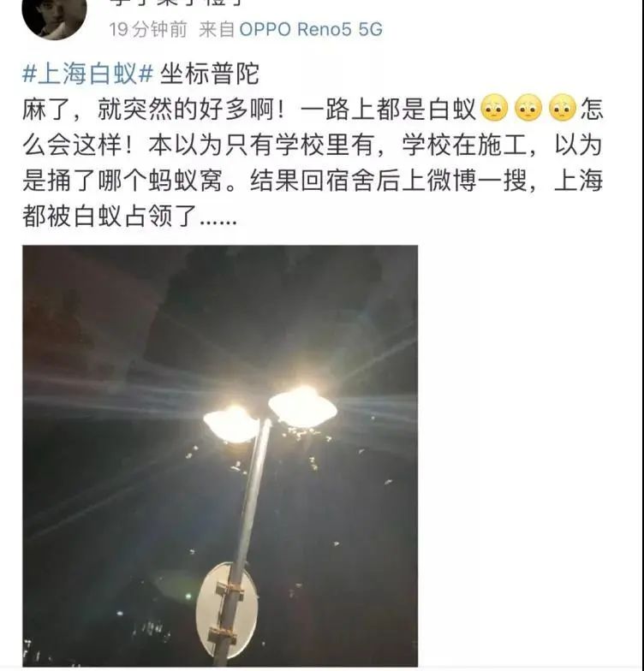Open the poster's round profile avatar
The image size is (644, 671).
54,17
